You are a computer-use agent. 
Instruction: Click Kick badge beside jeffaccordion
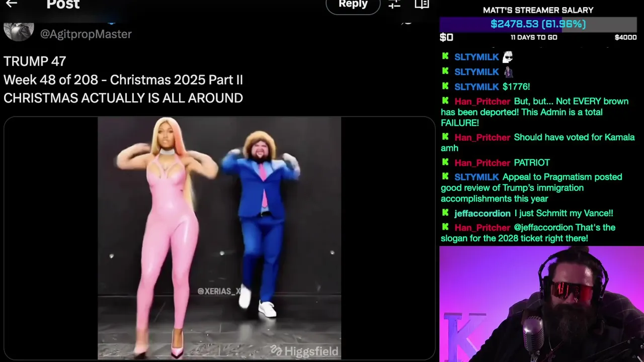[x=445, y=213]
